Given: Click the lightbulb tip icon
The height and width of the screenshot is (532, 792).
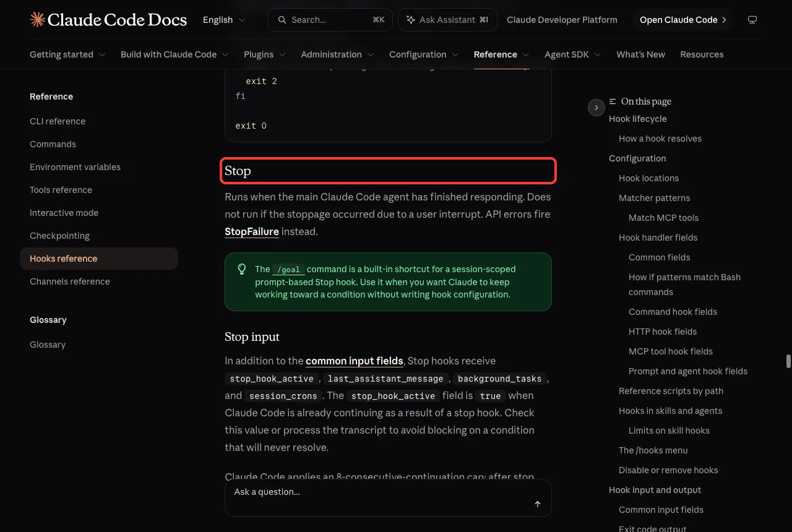Looking at the screenshot, I should coord(243,269).
